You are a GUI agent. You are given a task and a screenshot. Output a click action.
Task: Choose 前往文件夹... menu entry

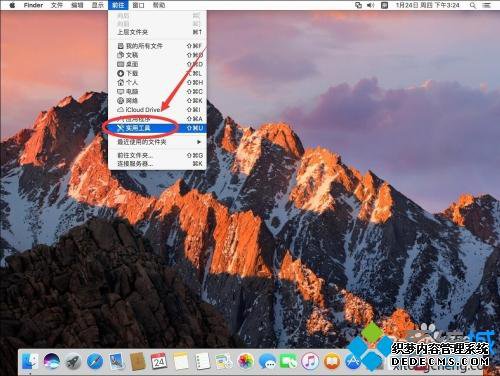pyautogui.click(x=157, y=155)
